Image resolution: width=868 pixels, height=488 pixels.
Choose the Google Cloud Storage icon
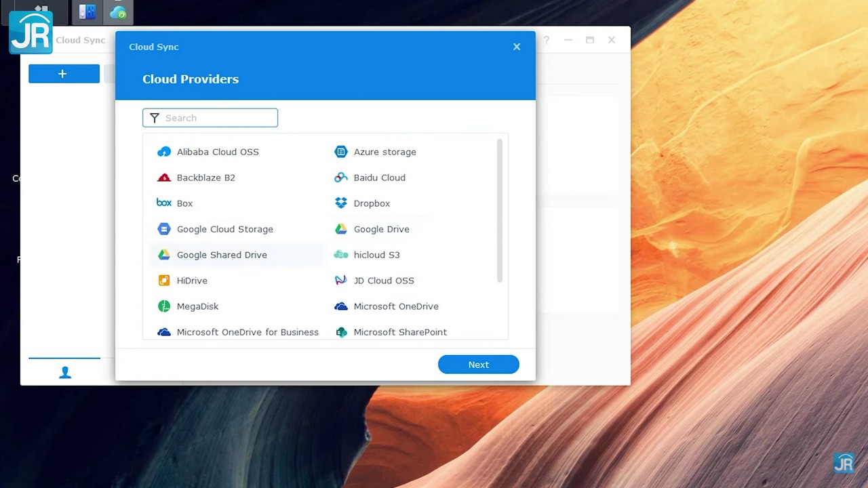(x=164, y=229)
